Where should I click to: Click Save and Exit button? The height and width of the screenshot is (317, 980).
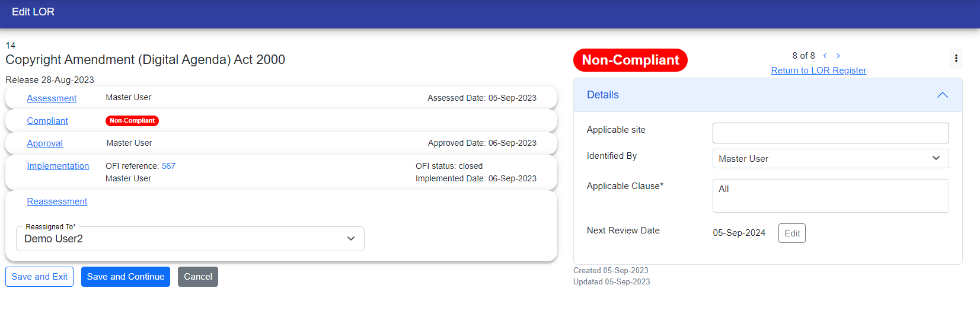point(39,277)
